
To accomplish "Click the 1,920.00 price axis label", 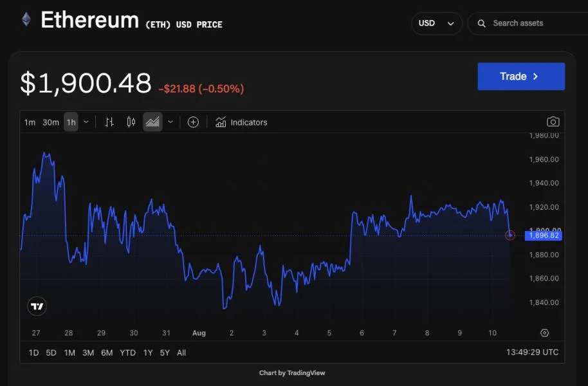I will 544,207.
